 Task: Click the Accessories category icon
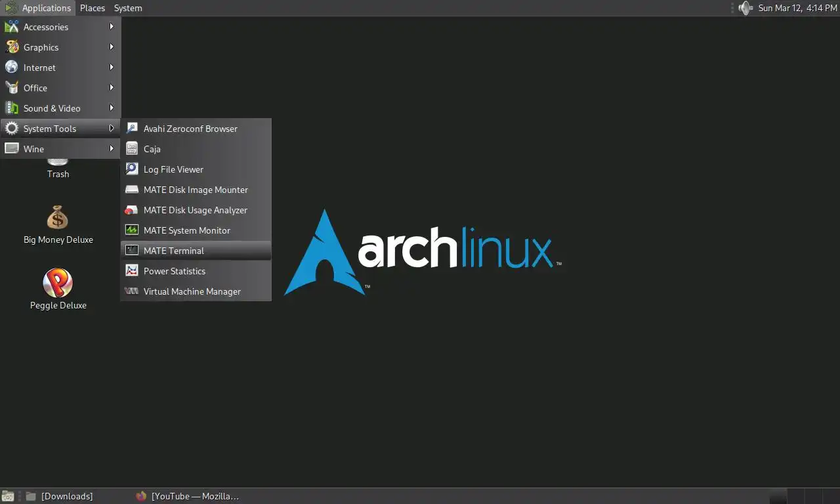click(12, 27)
